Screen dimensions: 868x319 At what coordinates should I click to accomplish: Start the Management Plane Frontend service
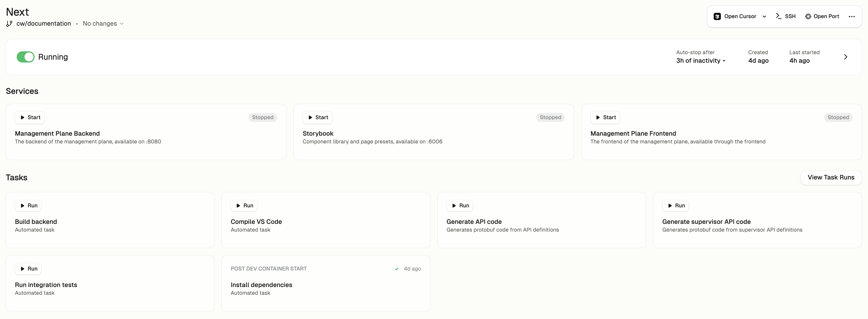click(x=605, y=117)
